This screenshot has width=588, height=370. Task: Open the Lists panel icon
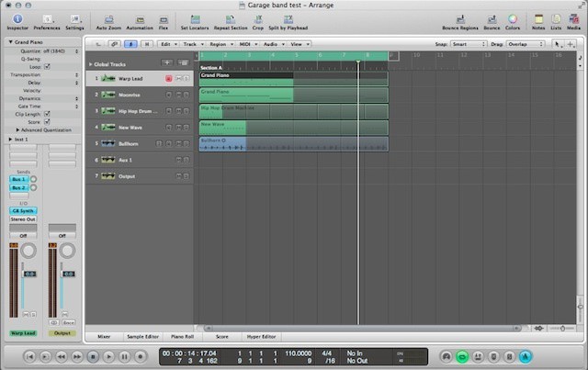coord(556,19)
